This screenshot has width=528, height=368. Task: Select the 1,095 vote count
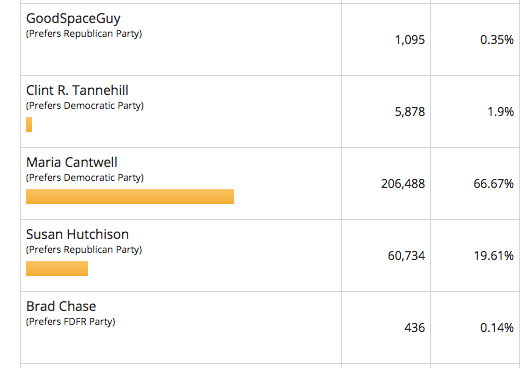tap(410, 40)
